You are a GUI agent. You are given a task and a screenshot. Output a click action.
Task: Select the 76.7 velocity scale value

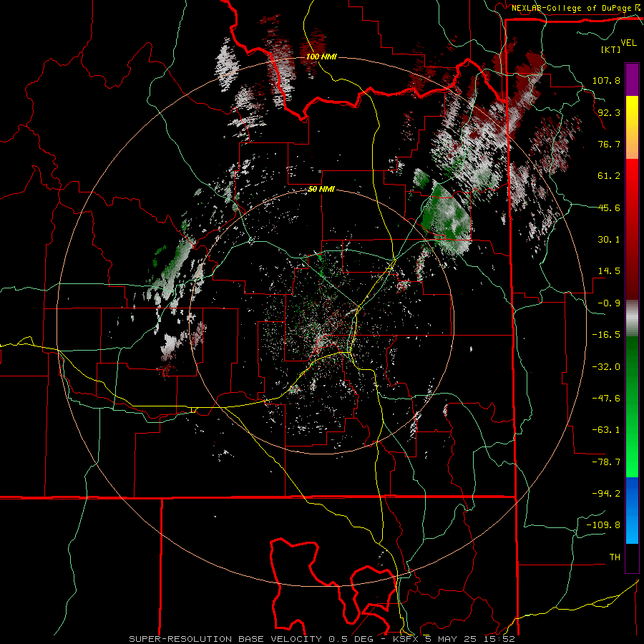click(x=609, y=144)
